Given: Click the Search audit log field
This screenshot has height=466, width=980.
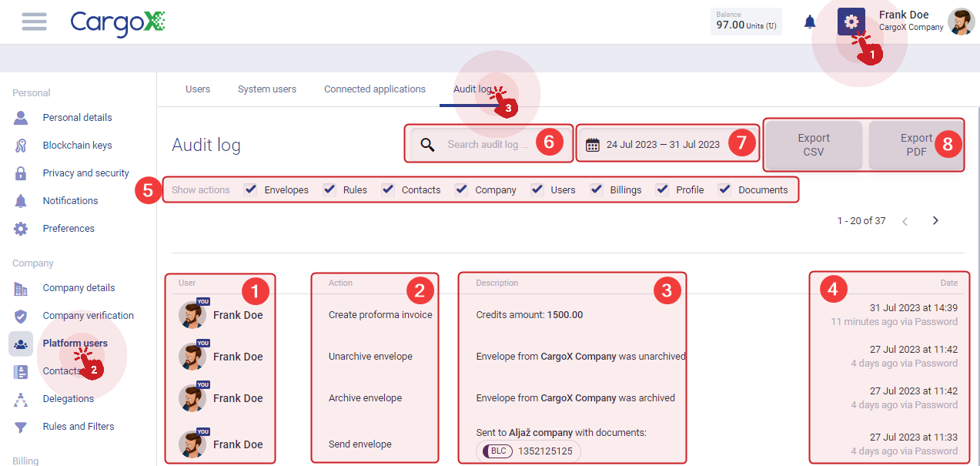Looking at the screenshot, I should tap(490, 144).
